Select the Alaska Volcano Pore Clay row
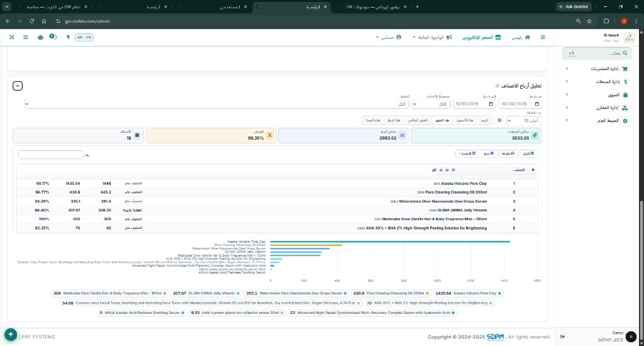Viewport: 644px width, 346px height. pos(277,183)
